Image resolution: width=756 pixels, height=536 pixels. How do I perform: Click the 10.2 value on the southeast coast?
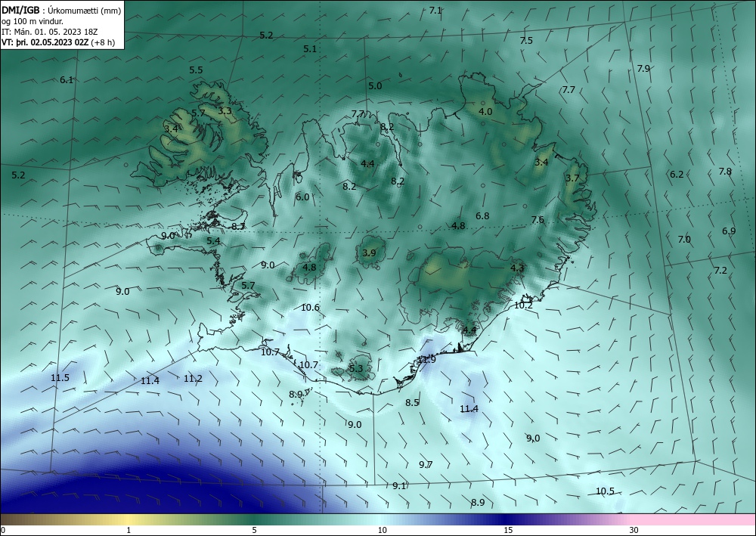(x=524, y=305)
